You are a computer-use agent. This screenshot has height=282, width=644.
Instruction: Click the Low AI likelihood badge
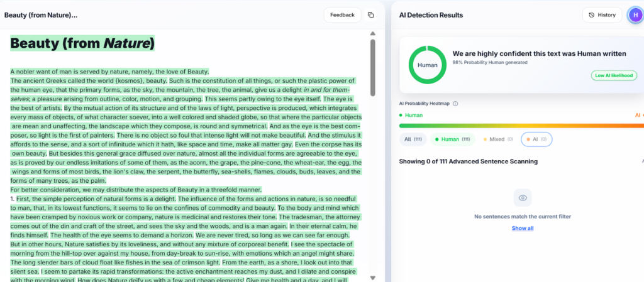[x=614, y=75]
